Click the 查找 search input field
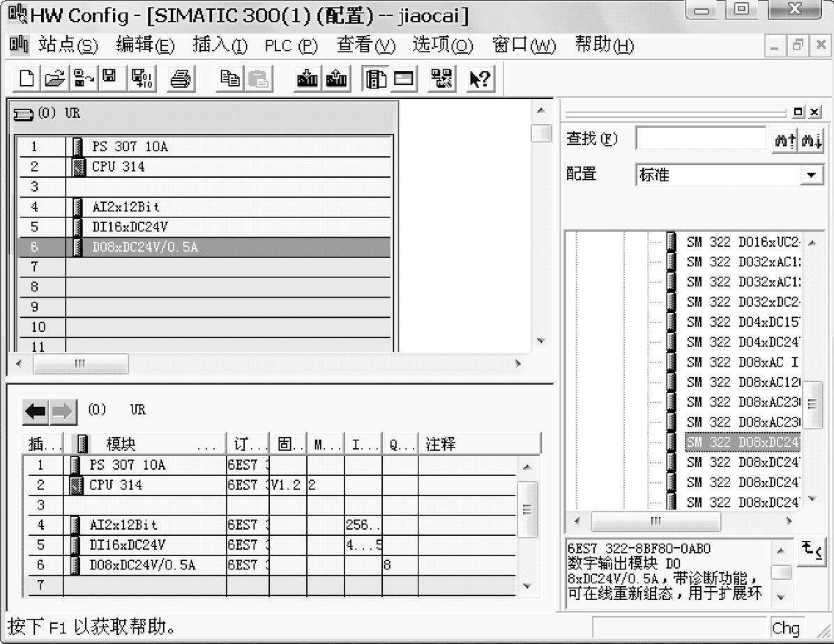 pos(701,139)
